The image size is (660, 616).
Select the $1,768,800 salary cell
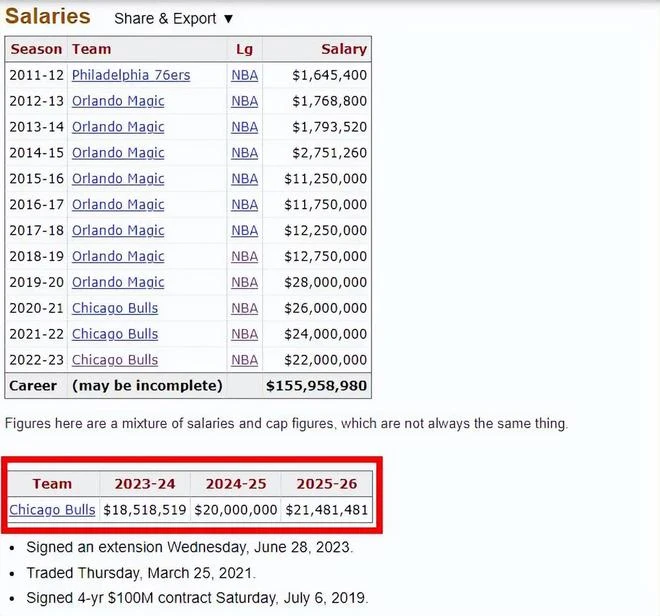pos(330,101)
